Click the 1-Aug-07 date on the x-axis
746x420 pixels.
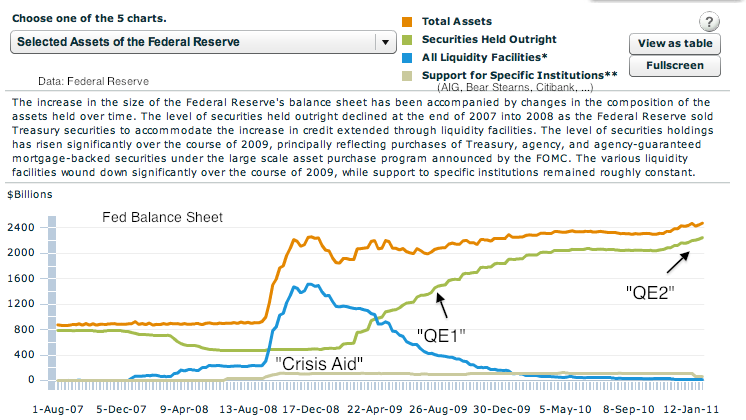point(61,409)
